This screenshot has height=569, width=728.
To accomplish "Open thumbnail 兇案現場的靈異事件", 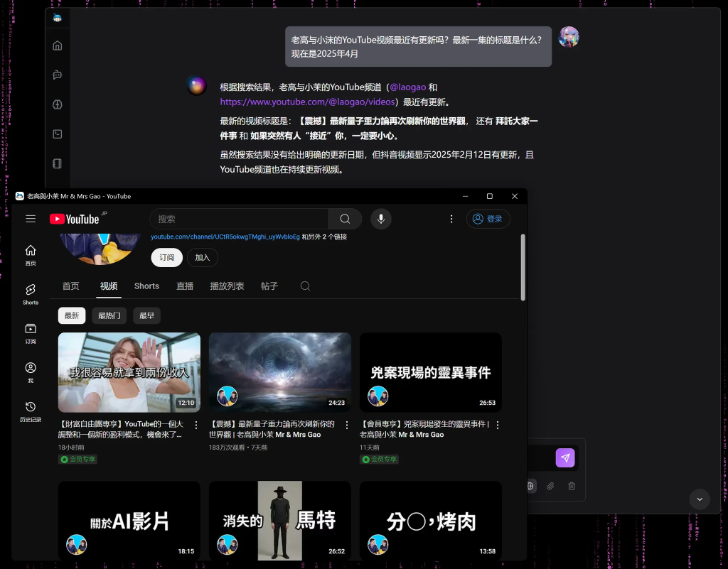I will point(431,372).
